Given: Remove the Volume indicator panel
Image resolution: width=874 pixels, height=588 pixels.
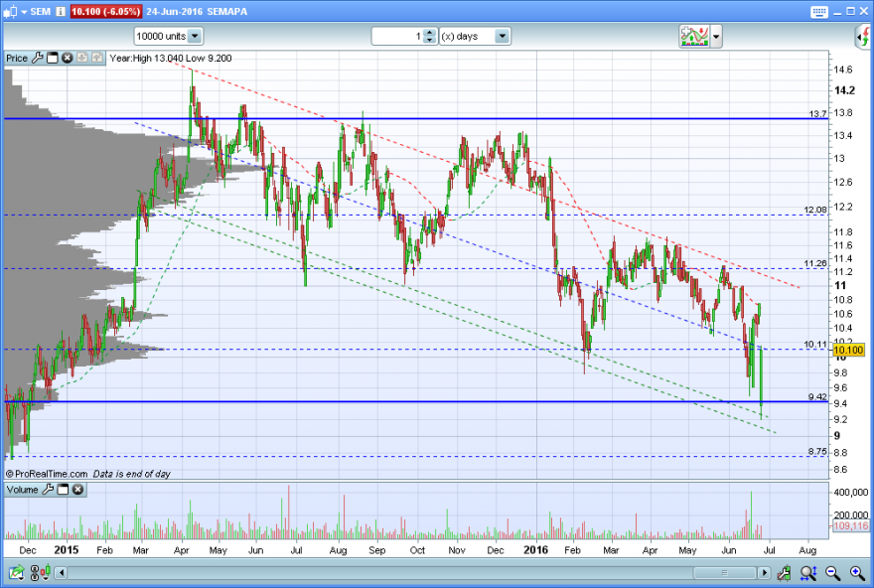Looking at the screenshot, I should (78, 490).
